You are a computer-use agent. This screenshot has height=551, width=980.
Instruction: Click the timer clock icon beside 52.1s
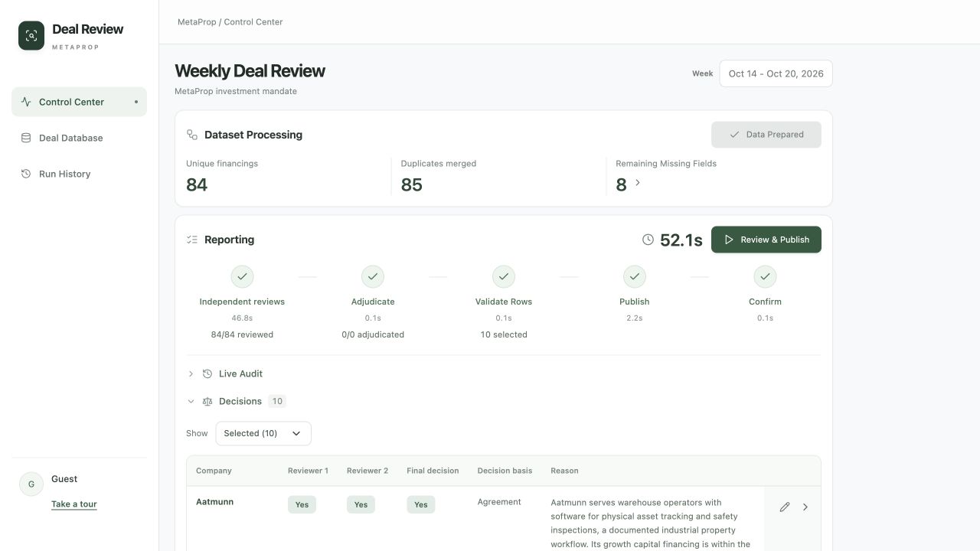pyautogui.click(x=648, y=240)
